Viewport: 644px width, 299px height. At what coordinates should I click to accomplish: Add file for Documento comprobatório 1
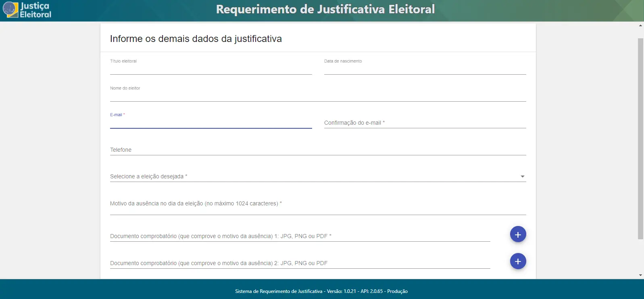point(518,234)
